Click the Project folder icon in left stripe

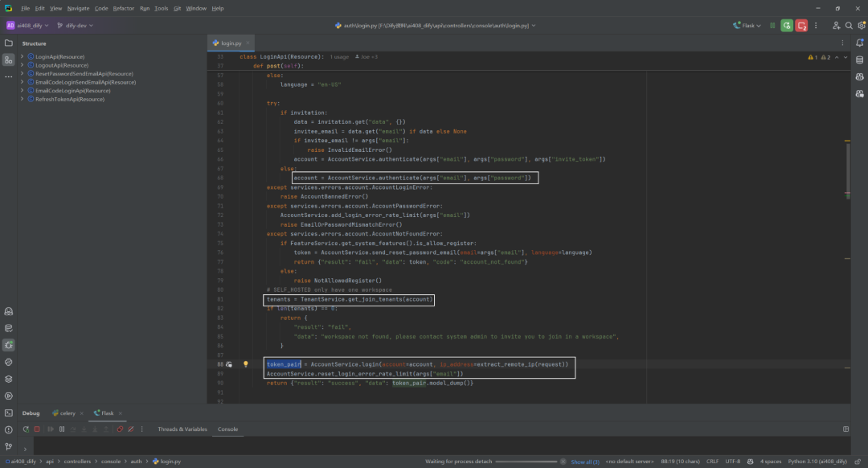pos(8,43)
